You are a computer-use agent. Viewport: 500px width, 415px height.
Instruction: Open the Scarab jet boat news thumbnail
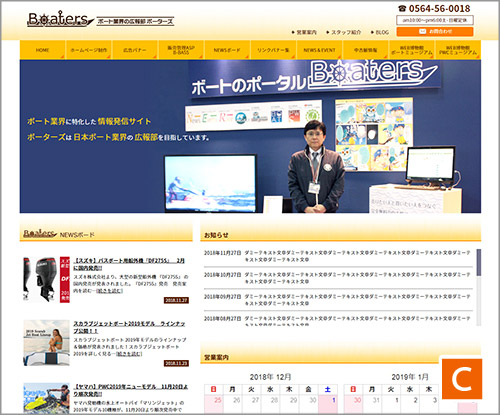click(x=46, y=343)
